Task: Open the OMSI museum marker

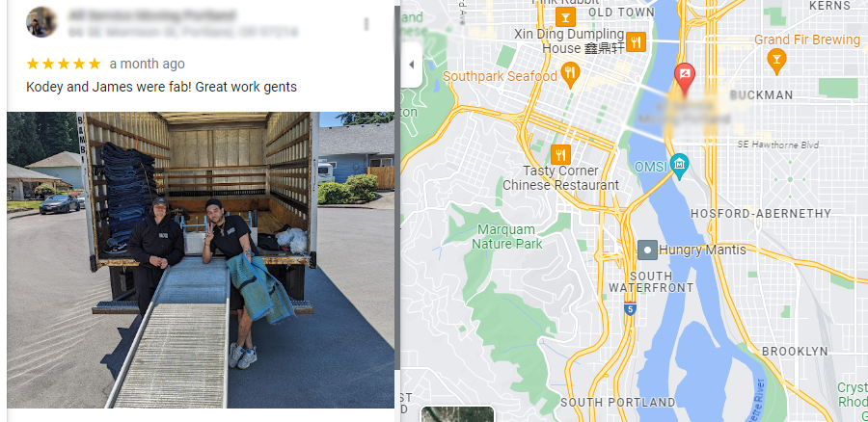Action: (x=679, y=166)
